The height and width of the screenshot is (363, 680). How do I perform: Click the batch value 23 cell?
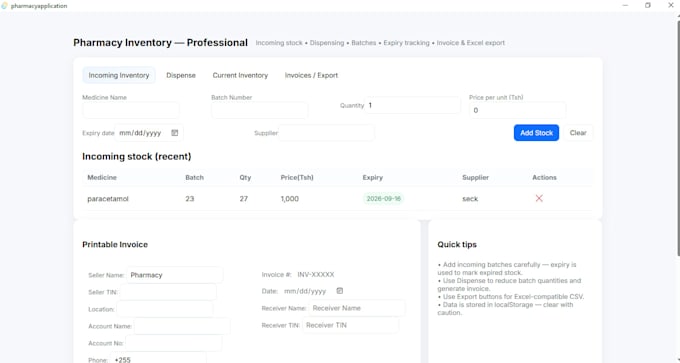[x=190, y=199]
